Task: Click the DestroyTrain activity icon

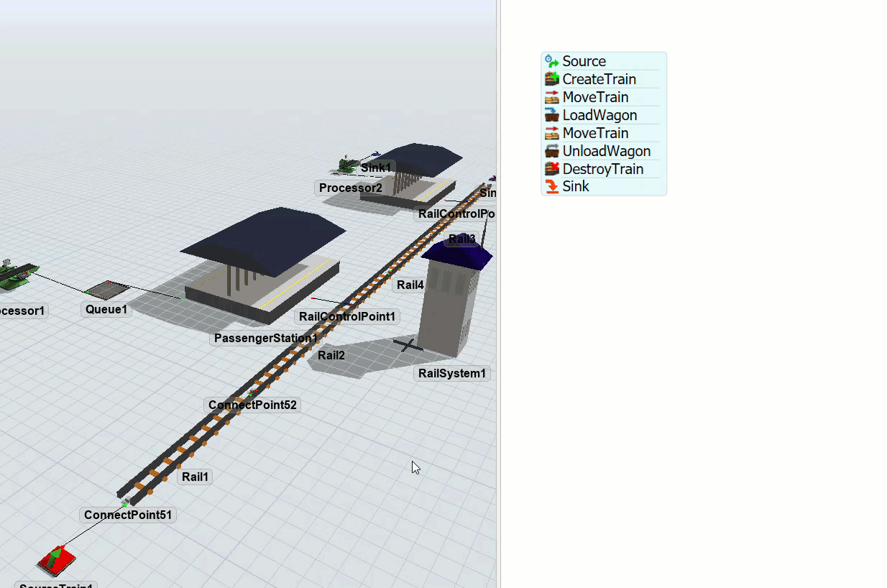Action: [x=551, y=169]
